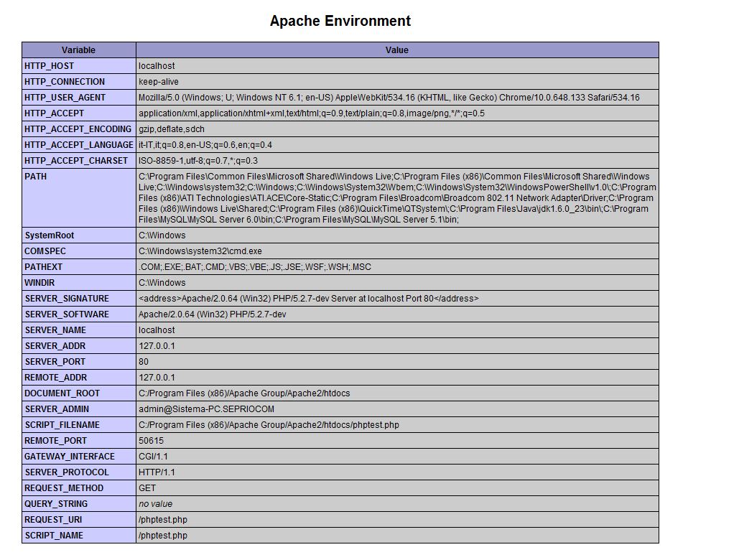
Task: Click the SERVER_PORT variable name
Action: click(x=55, y=362)
